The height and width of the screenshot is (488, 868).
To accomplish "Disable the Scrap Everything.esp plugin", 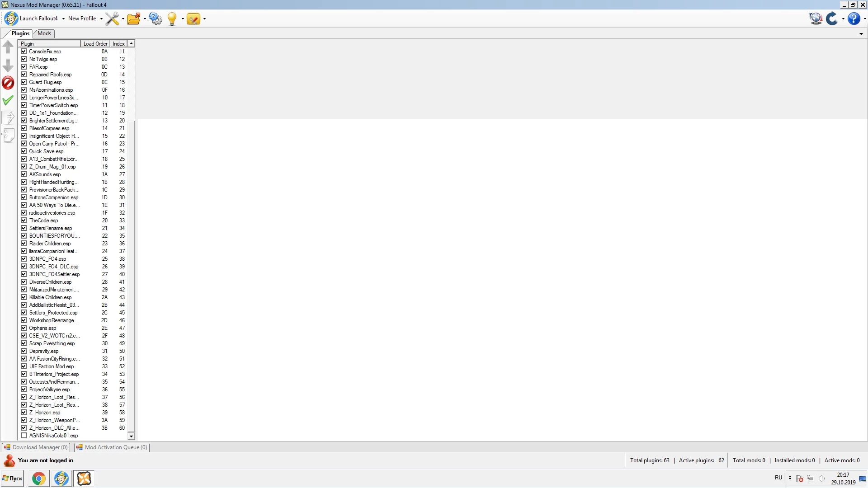I will point(24,343).
